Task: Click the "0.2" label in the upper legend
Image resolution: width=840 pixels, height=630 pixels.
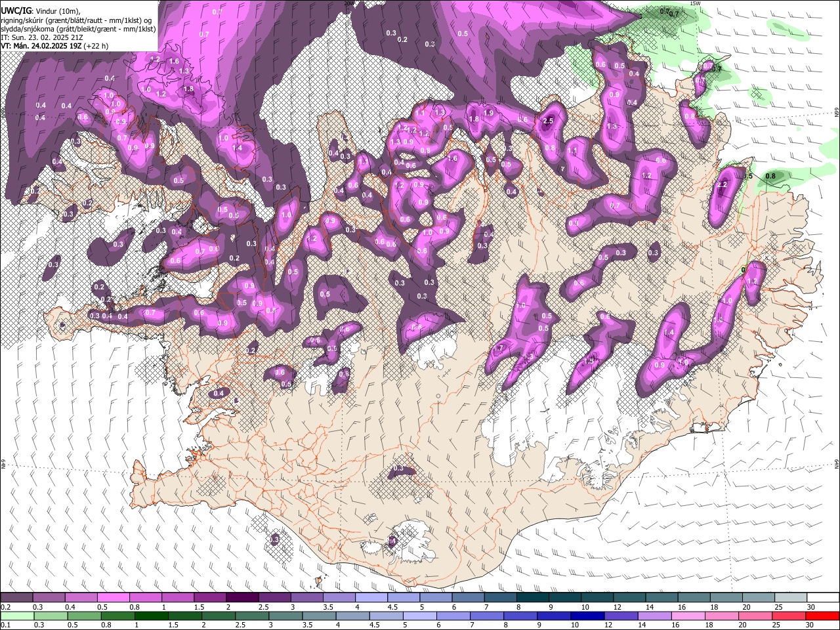Action: coord(5,608)
